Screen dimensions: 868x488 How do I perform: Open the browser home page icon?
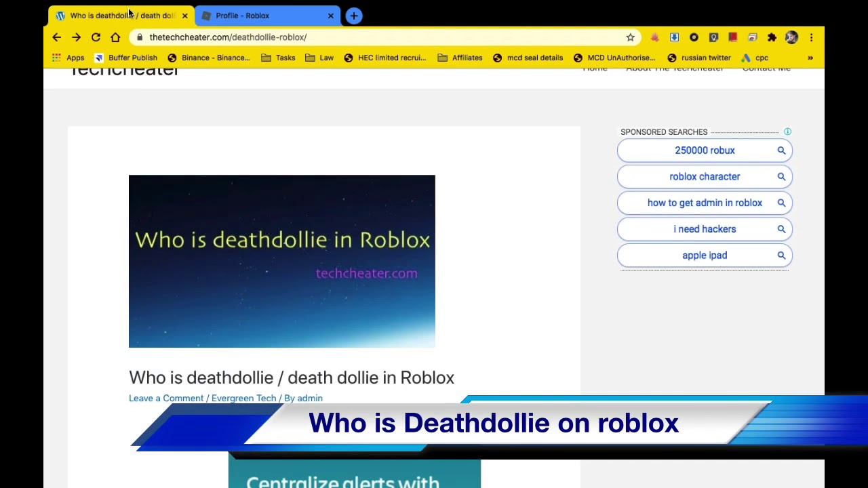115,37
